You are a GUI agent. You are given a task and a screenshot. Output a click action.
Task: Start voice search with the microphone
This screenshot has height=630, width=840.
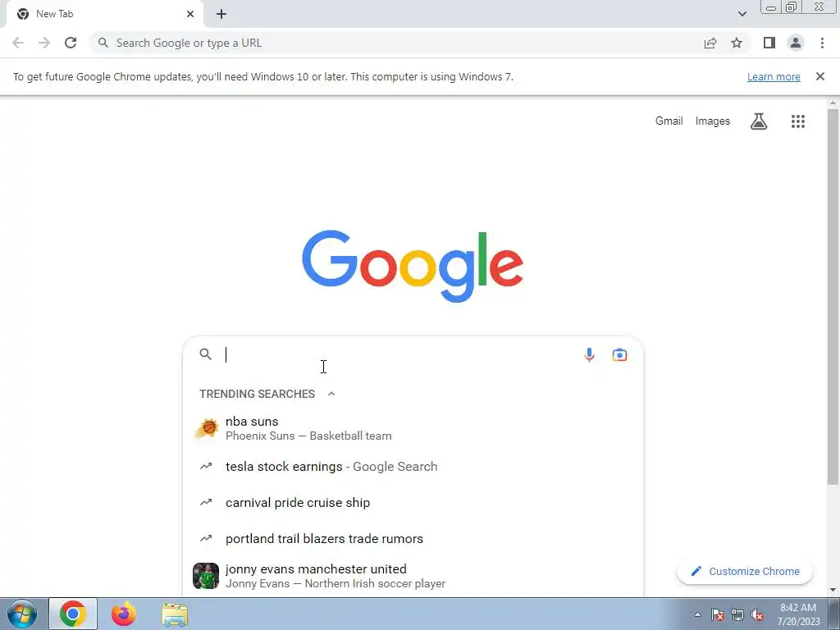coord(589,354)
